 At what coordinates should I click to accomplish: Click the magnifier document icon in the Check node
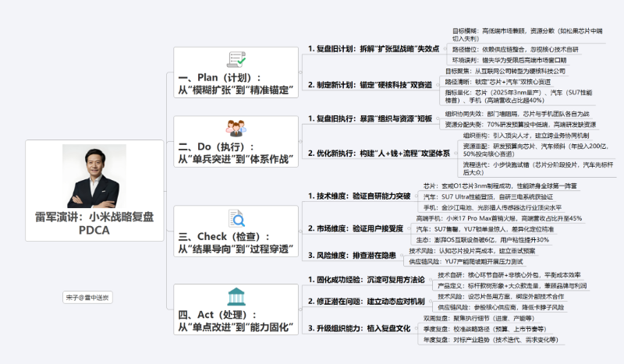236,218
